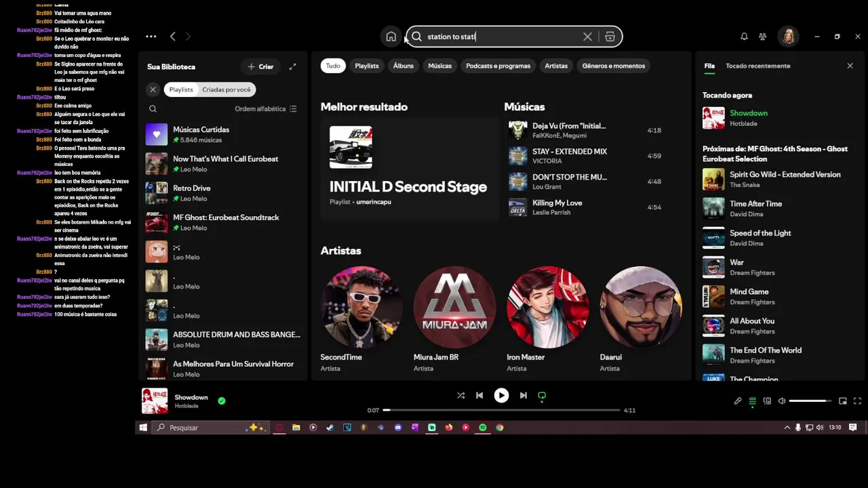Open INITIAL D Second Stage top result
The height and width of the screenshot is (488, 868).
410,169
